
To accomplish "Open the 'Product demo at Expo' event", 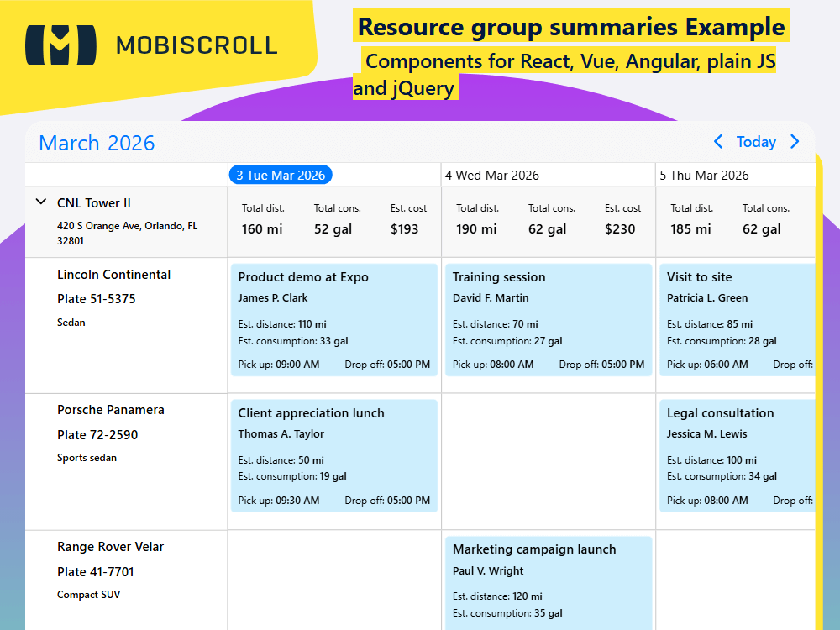I will (x=334, y=320).
